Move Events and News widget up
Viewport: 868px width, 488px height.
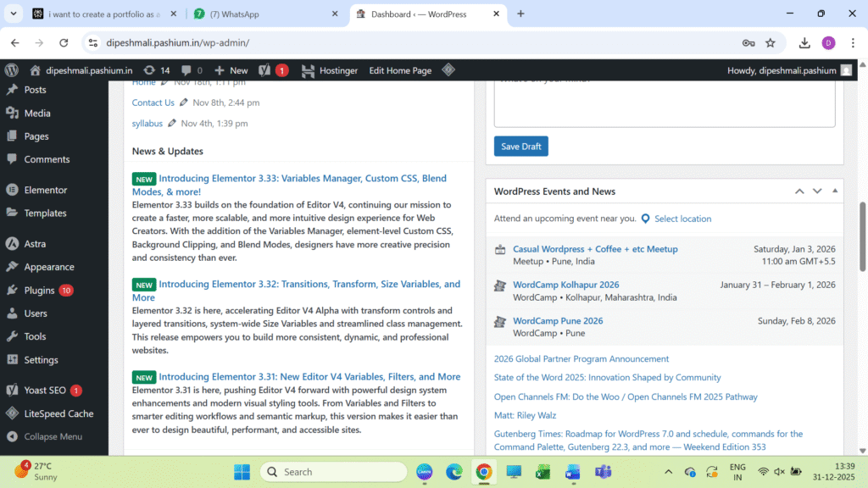click(x=799, y=191)
